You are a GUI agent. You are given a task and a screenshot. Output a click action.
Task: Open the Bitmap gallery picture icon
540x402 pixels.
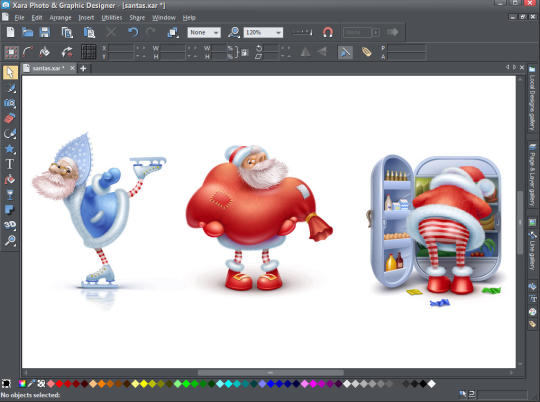(532, 222)
